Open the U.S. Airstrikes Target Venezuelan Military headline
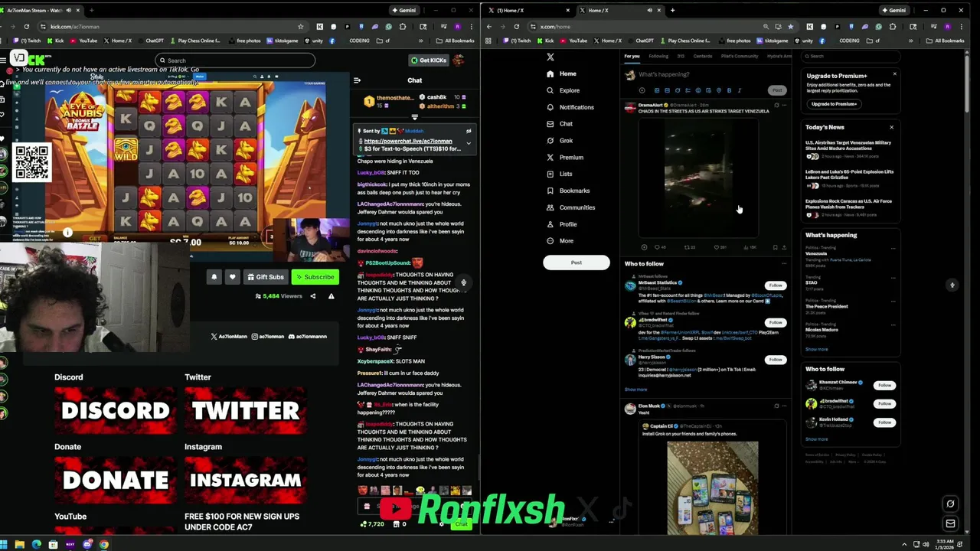Image resolution: width=980 pixels, height=551 pixels. (x=848, y=145)
